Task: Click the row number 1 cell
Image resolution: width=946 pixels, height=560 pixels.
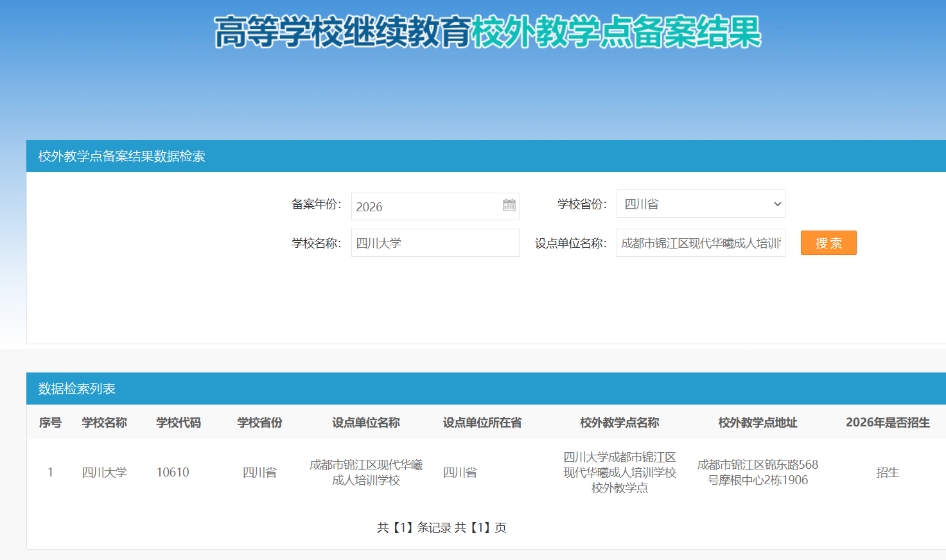Action: point(50,473)
